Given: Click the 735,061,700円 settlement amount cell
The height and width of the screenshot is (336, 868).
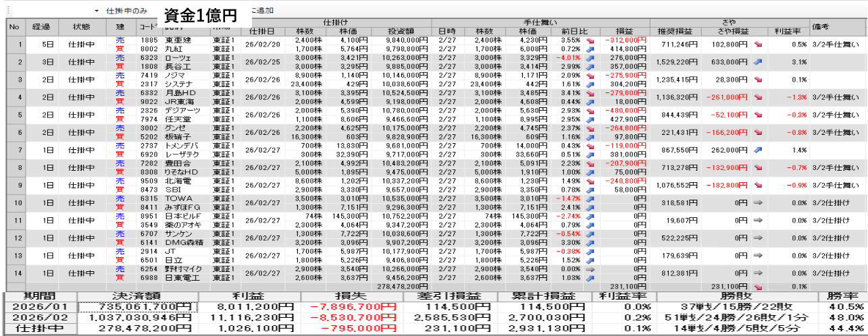Looking at the screenshot, I should (139, 307).
